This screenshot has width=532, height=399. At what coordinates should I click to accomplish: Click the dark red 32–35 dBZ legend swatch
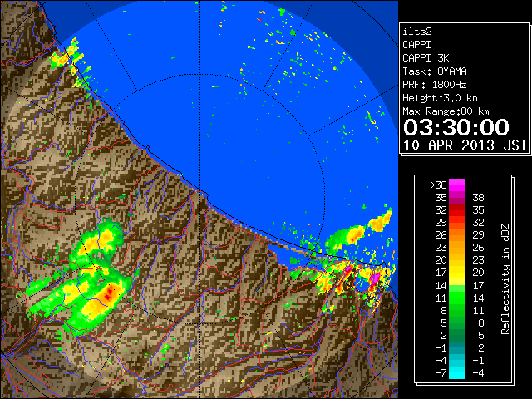(x=457, y=210)
